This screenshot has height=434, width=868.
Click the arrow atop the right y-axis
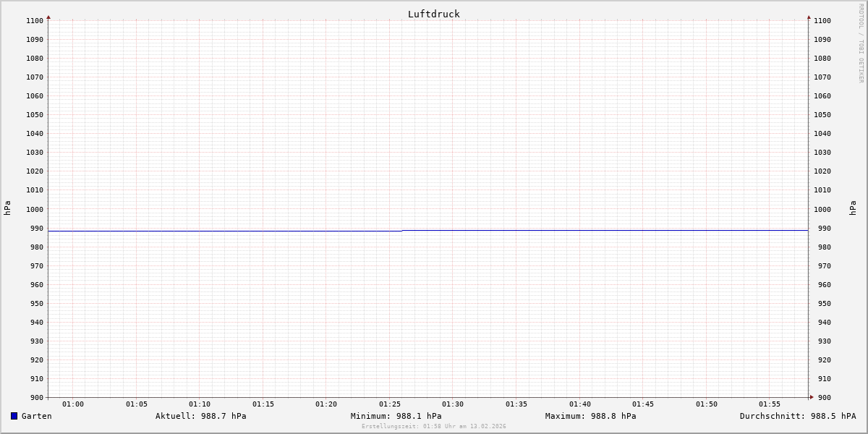pyautogui.click(x=809, y=17)
